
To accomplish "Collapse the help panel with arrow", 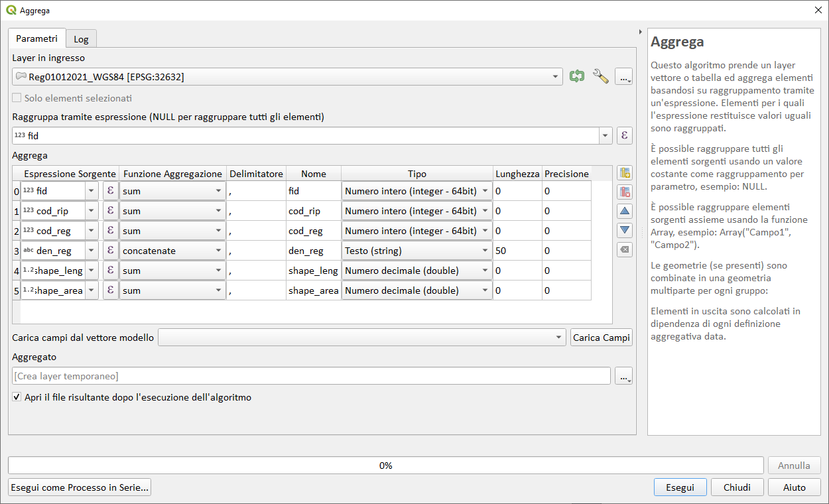I will [640, 32].
